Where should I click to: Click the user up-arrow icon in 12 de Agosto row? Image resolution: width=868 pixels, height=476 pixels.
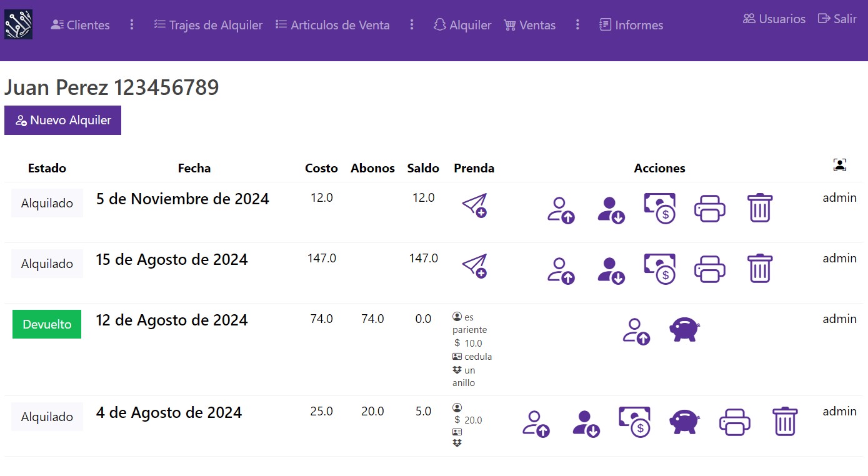pyautogui.click(x=636, y=331)
